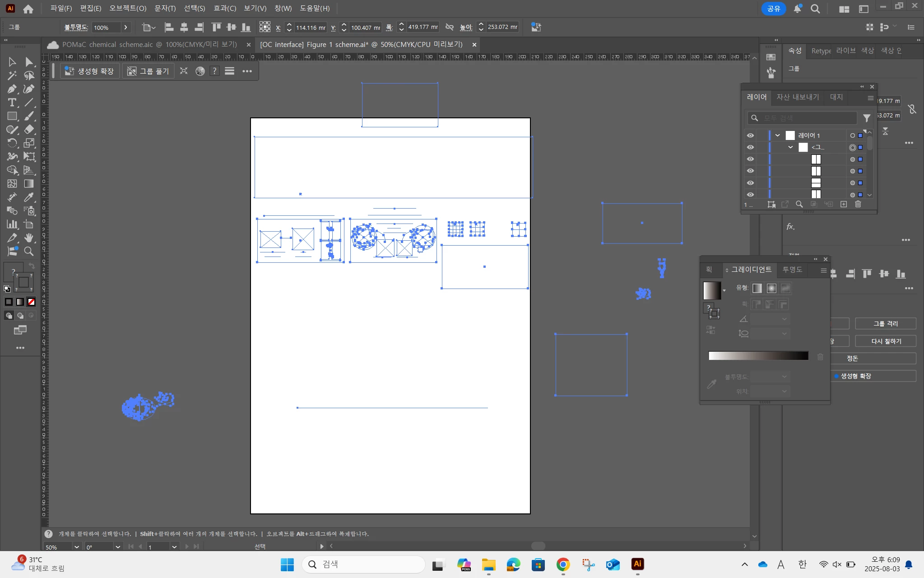Open the zoom level 50% dropdown

77,547
